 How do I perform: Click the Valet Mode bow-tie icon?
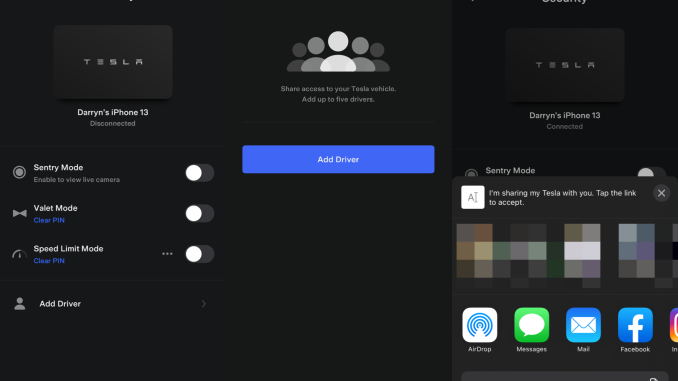pyautogui.click(x=19, y=213)
